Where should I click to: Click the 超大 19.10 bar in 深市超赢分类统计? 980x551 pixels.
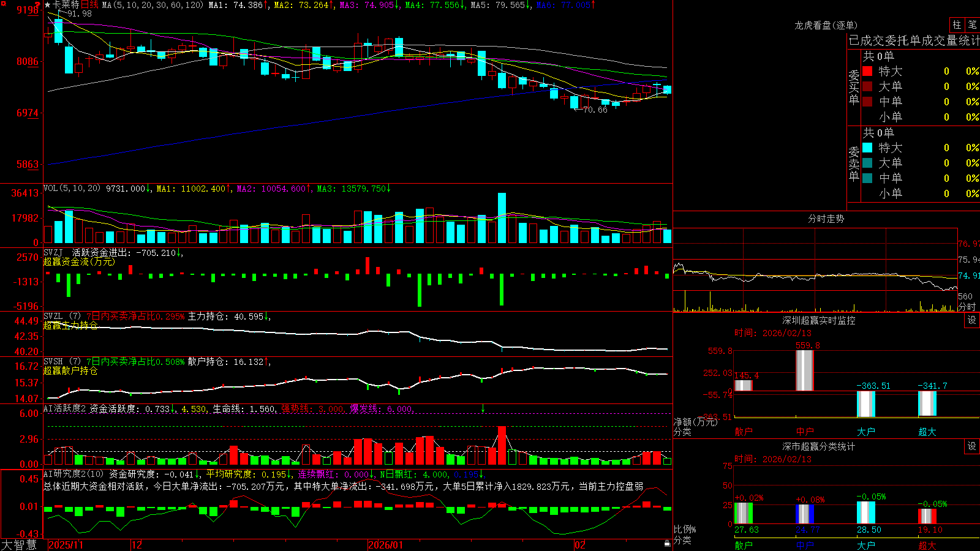tap(927, 516)
